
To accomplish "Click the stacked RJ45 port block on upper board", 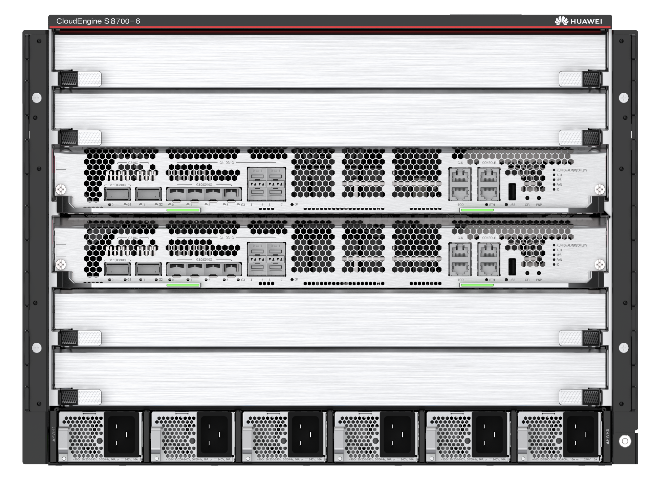I will click(266, 184).
